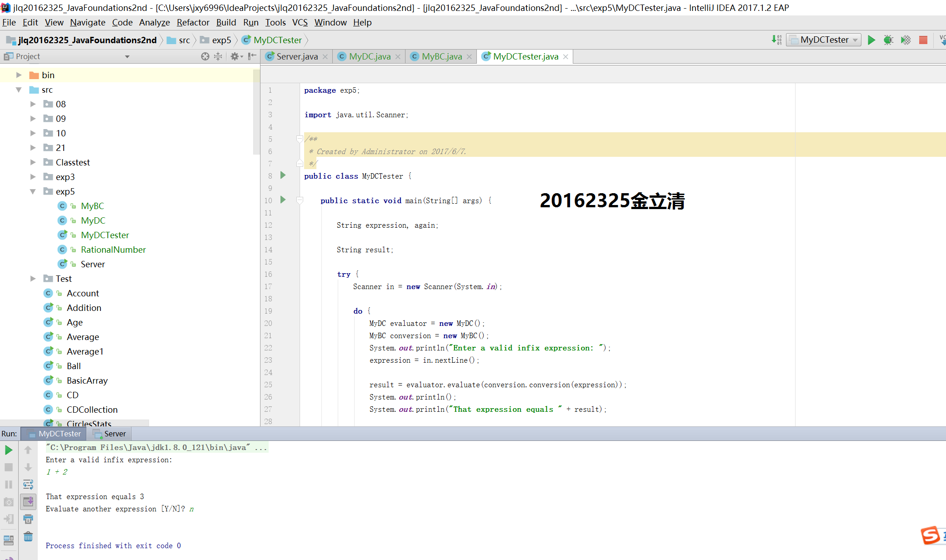Viewport: 946px width, 560px height.
Task: Run MyDCTester with the green toolbar arrow
Action: click(871, 40)
